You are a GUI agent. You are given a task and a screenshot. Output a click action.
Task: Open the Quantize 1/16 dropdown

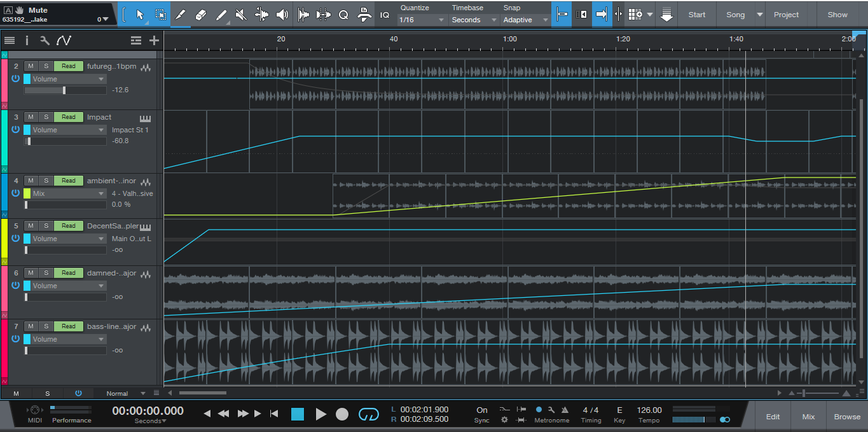[422, 20]
